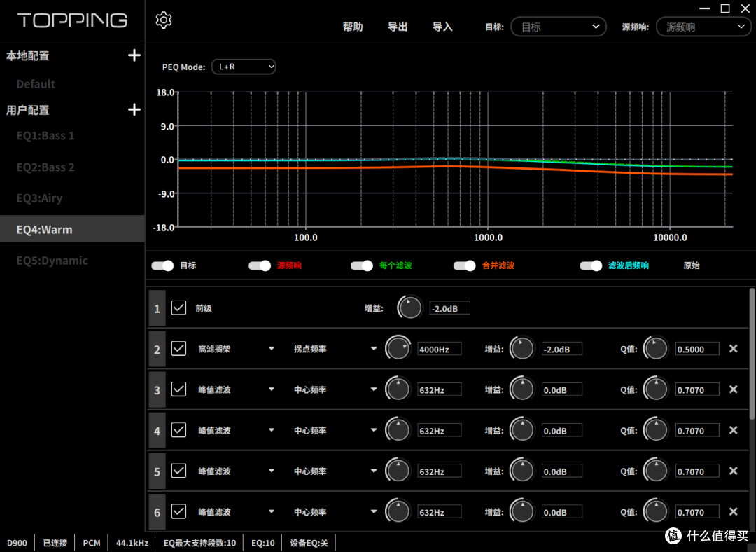Click row 3 gain knob
Screen dimensions: 756x552
pyautogui.click(x=523, y=389)
